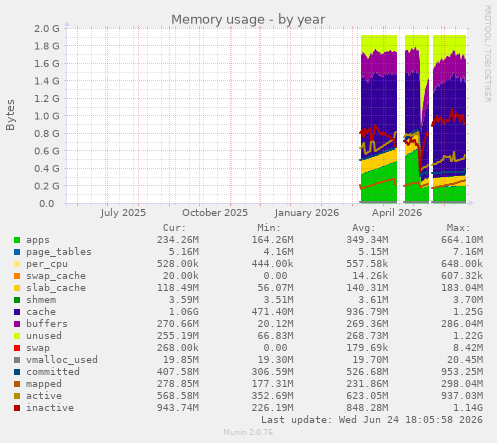Select the 'slab_cache' legend label
497x443 pixels.
[56, 288]
